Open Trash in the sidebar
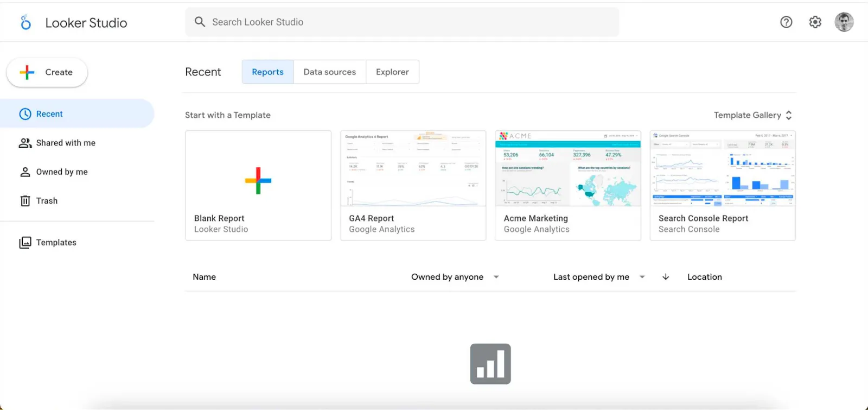 [x=77, y=201]
